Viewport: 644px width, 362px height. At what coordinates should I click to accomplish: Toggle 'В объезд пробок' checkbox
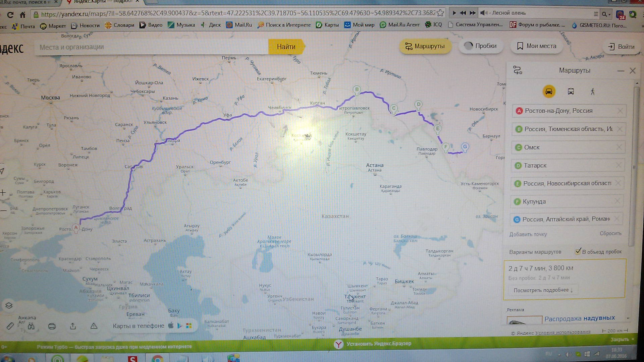[578, 251]
